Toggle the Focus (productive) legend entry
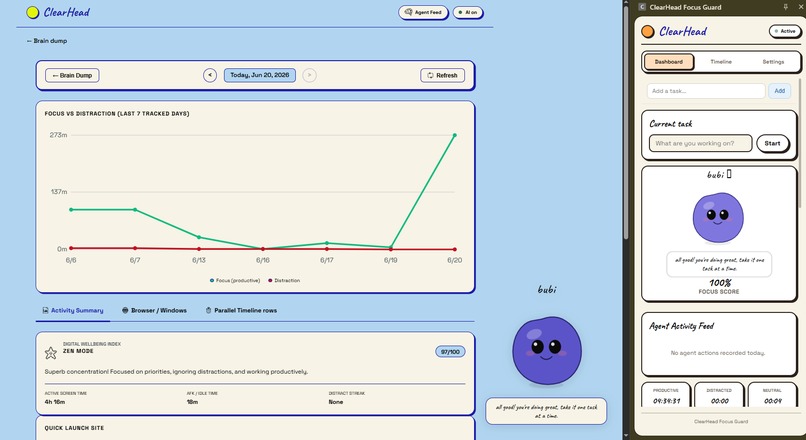806x440 pixels. click(235, 281)
